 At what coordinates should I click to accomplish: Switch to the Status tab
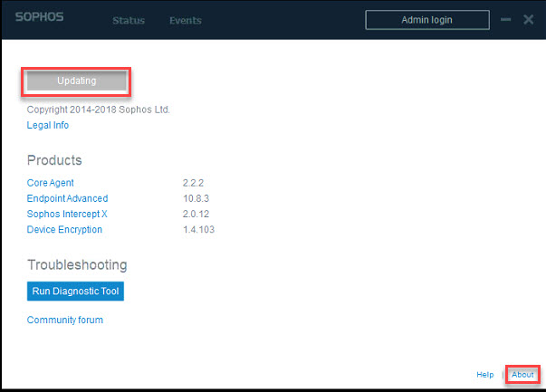click(129, 20)
